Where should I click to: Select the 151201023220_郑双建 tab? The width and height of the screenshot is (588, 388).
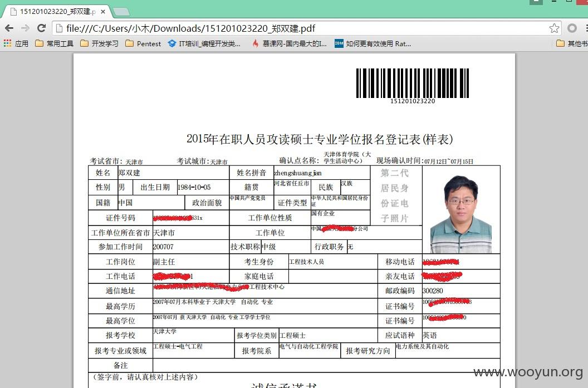(x=56, y=12)
